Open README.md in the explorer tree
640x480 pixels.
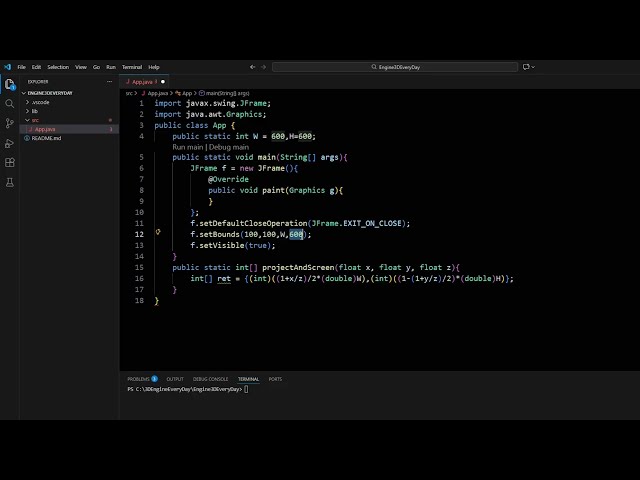pos(69,138)
